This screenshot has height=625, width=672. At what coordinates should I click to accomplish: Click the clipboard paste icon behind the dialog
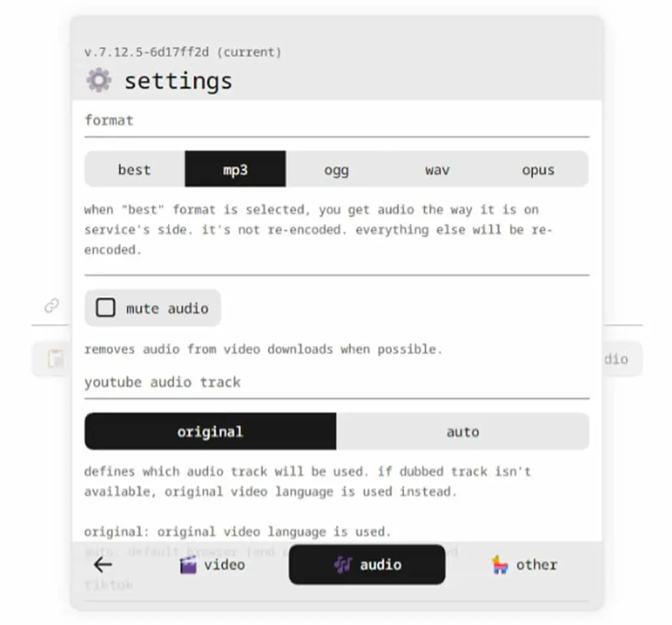point(56,359)
